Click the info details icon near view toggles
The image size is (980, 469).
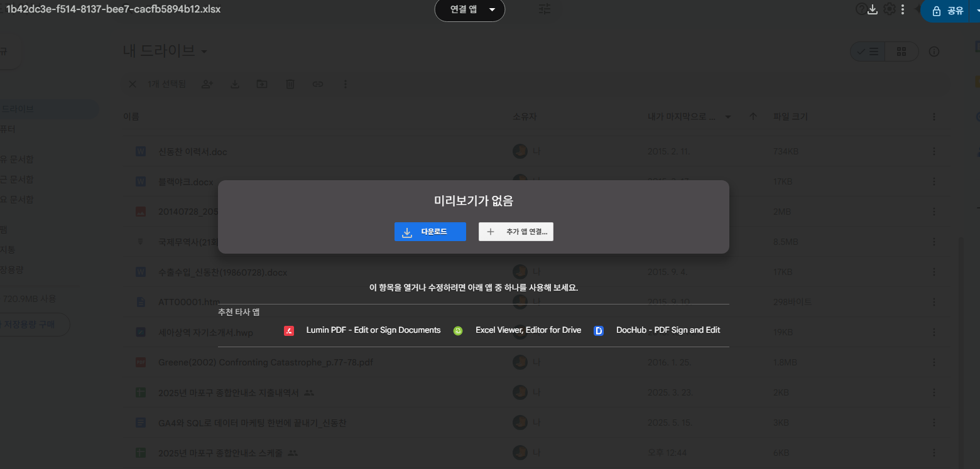(934, 51)
